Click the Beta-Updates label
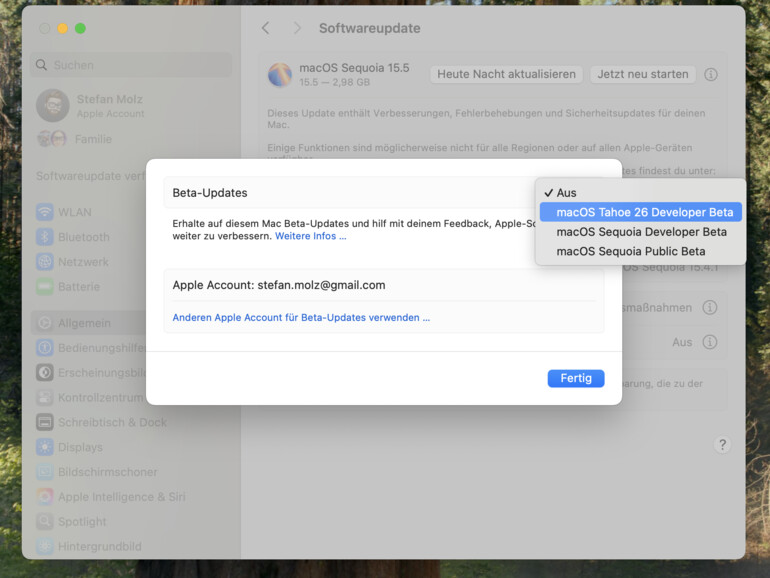The width and height of the screenshot is (770, 578). (x=210, y=193)
